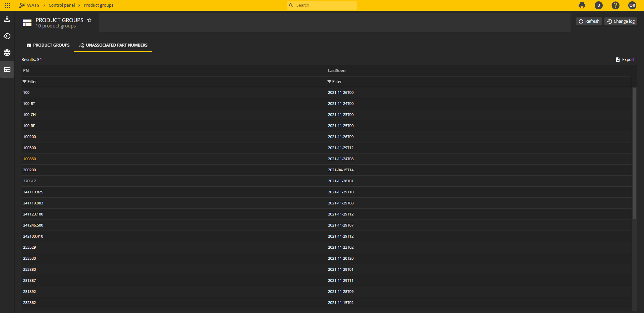Mark Product Groups as favorite star
The image size is (644, 313).
point(89,20)
